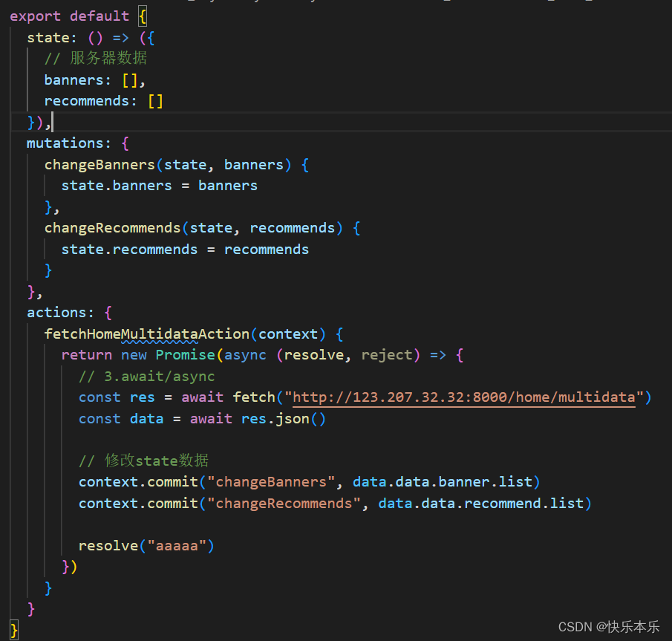Click '// 修改state数据' comment
This screenshot has width=672, height=641.
click(x=143, y=461)
